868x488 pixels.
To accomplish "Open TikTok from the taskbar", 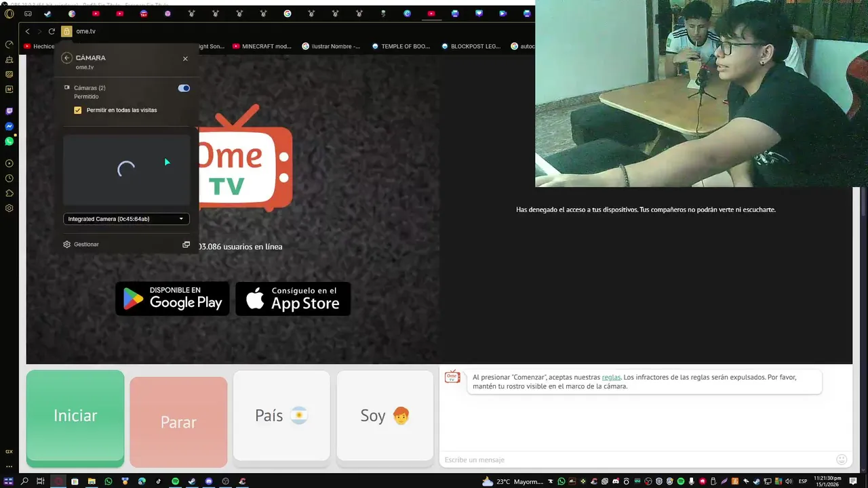I will click(159, 481).
